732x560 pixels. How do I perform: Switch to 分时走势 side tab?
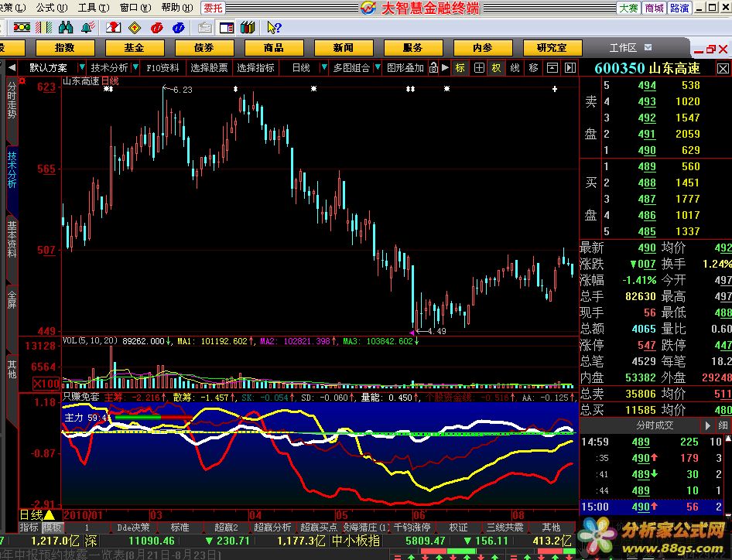pos(12,109)
